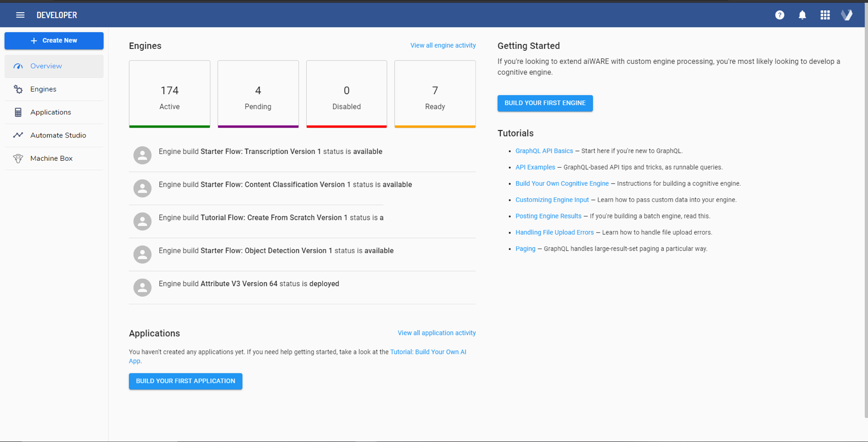Select the 174 Active engines card
Screen dimensions: 868x442
click(169, 94)
